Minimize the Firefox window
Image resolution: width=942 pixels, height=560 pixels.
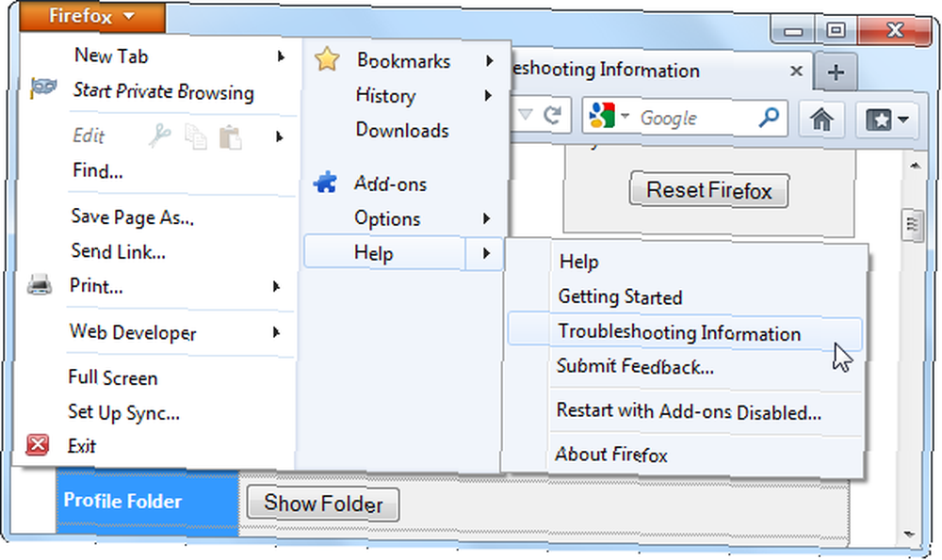point(793,31)
